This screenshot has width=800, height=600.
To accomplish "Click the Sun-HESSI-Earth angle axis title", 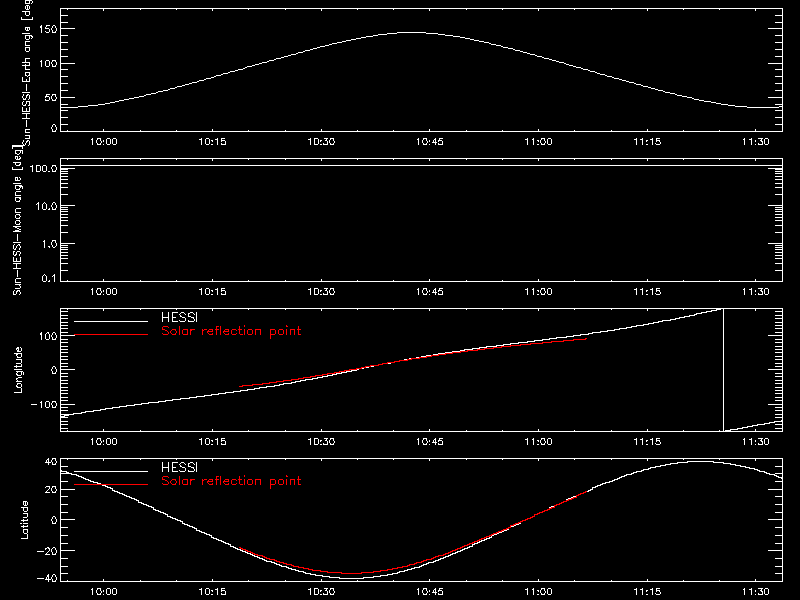I will 27,73.
